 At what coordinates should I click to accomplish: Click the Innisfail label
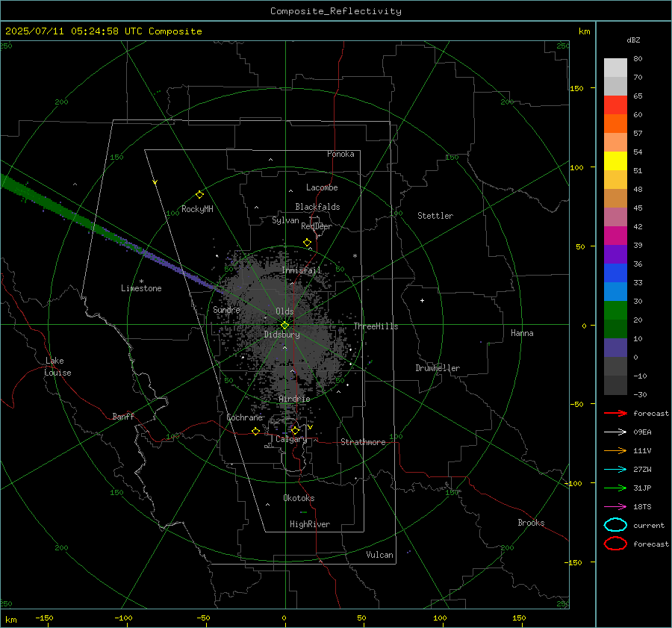click(x=302, y=270)
